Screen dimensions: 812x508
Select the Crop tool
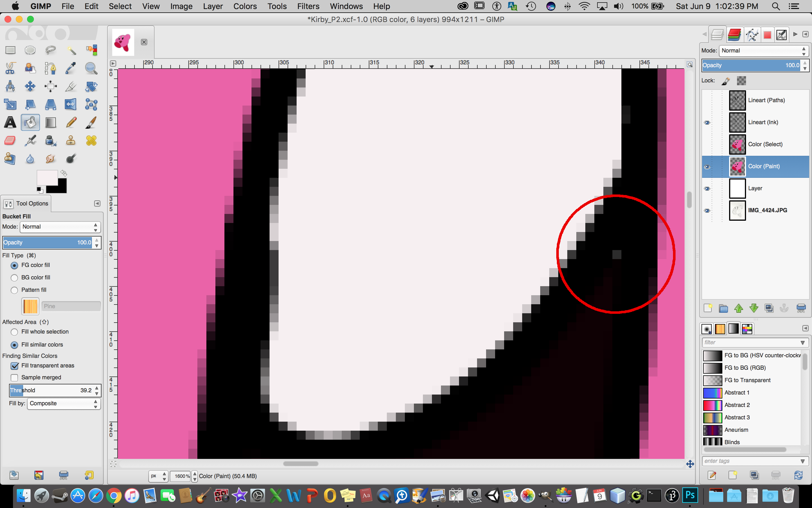pos(71,86)
